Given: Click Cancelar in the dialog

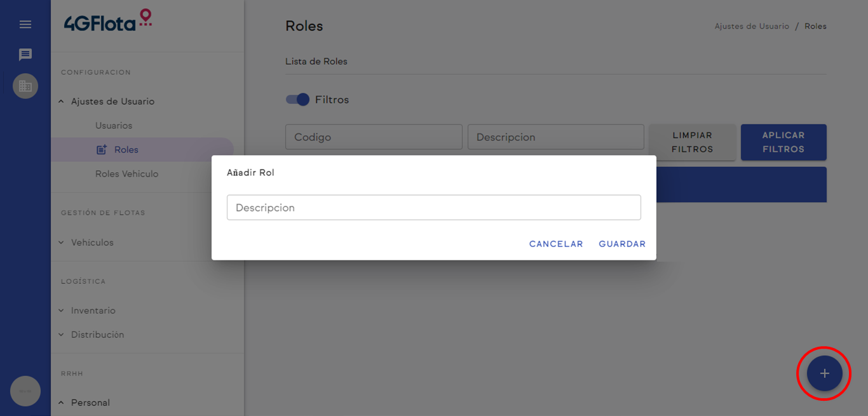Looking at the screenshot, I should [x=556, y=244].
